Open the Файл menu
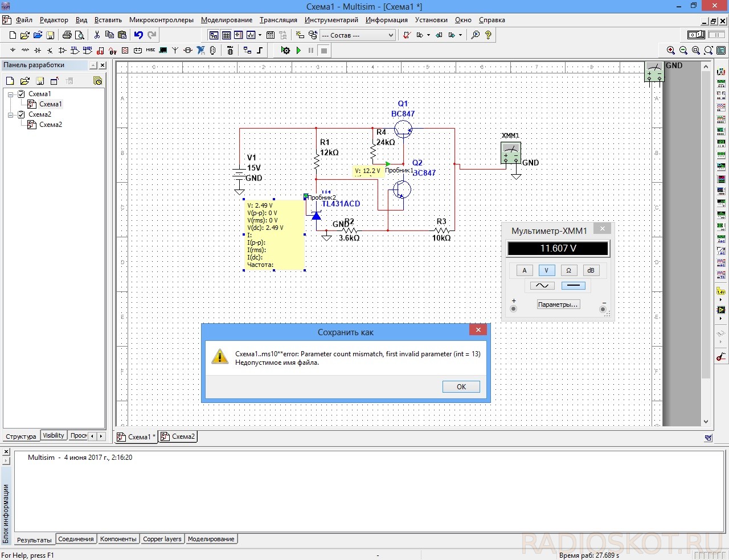 (24, 20)
